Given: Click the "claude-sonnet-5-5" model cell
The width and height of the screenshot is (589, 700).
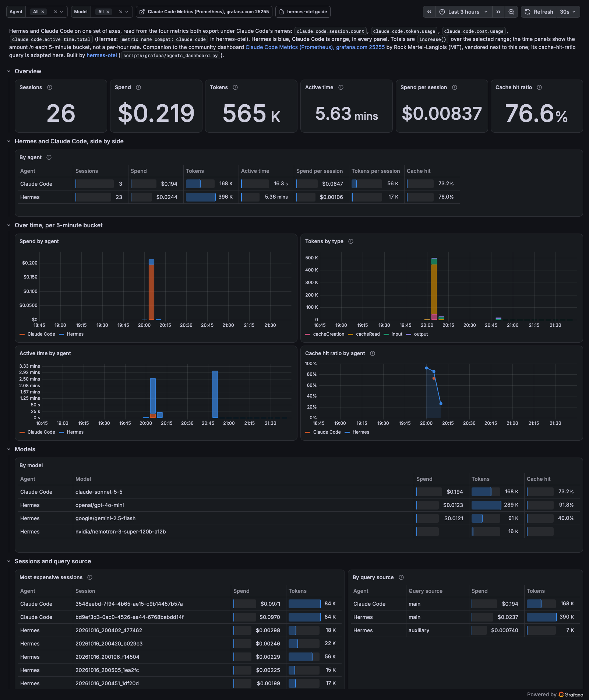Looking at the screenshot, I should (x=99, y=492).
